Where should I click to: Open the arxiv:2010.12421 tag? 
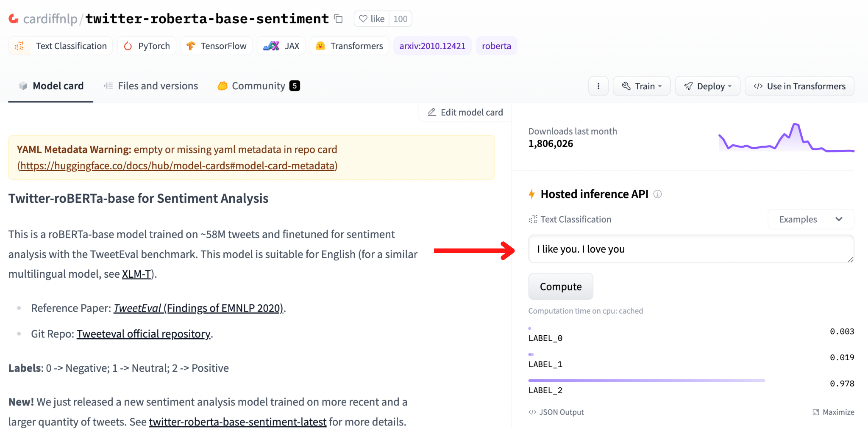[432, 46]
